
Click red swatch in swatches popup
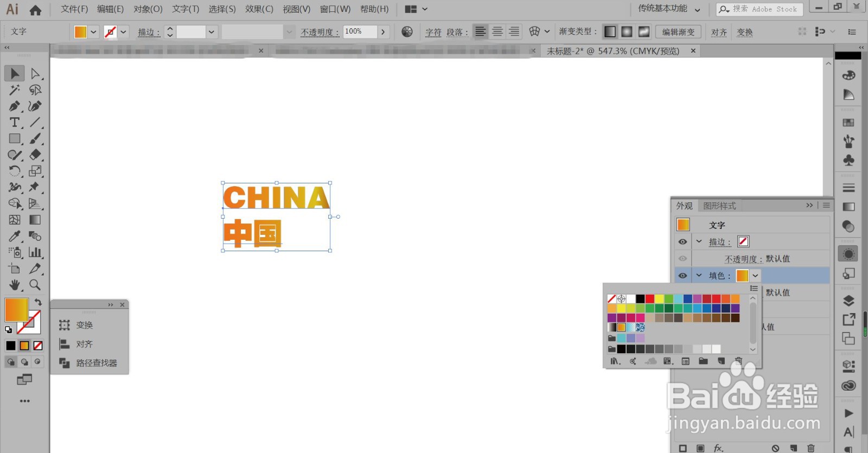[650, 298]
